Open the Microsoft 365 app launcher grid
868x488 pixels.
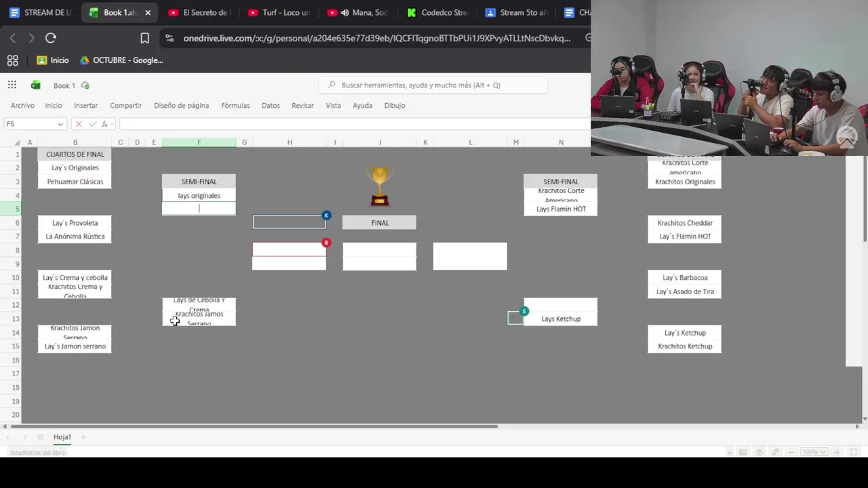tap(12, 85)
